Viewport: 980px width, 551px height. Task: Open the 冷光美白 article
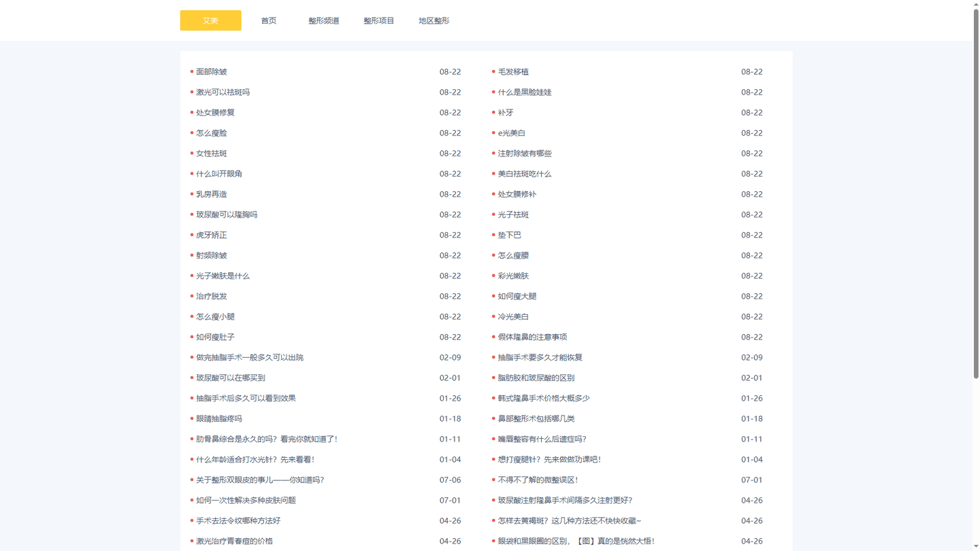[513, 316]
